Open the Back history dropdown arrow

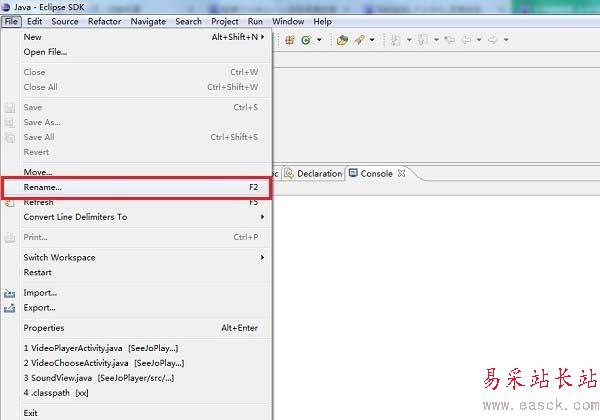tap(479, 40)
